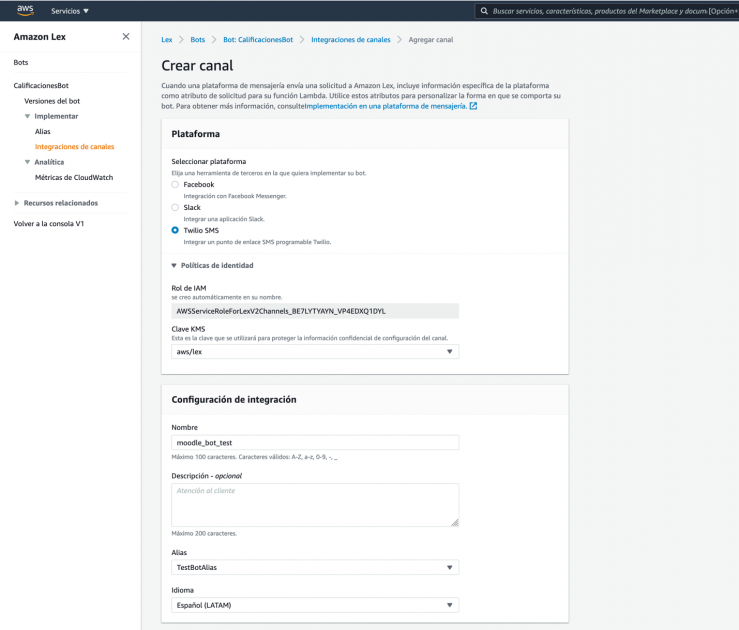Expand Recursos relacionados
739x630 pixels.
click(x=17, y=203)
